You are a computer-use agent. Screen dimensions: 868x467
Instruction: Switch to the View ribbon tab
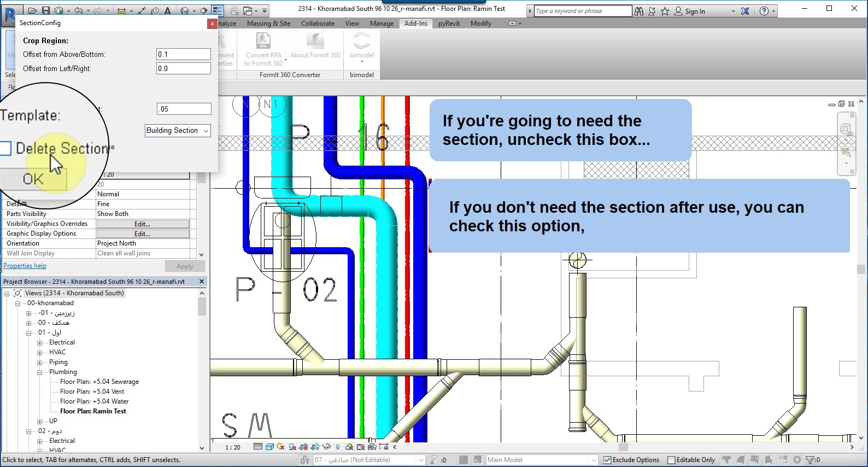coord(352,24)
